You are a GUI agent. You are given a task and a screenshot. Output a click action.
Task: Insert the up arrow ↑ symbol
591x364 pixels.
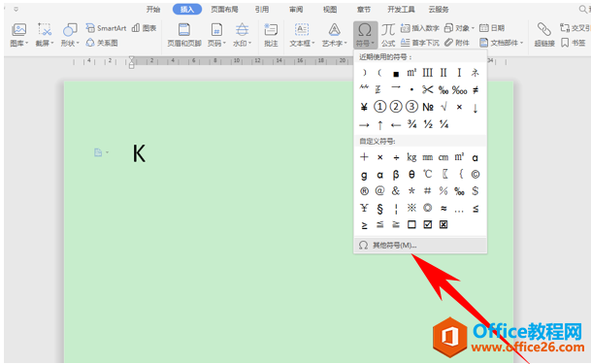(380, 124)
